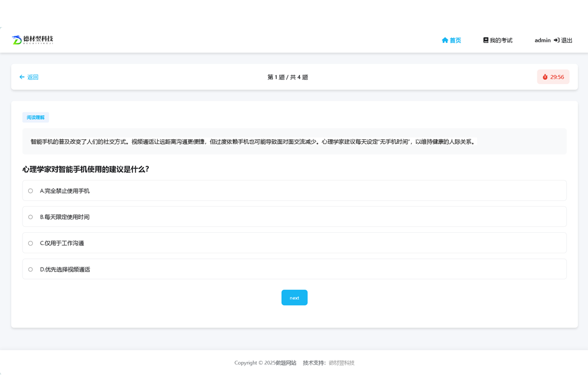The height and width of the screenshot is (392, 588).
Task: Click the 第 1 题 / 共 4 题 counter
Action: [288, 77]
